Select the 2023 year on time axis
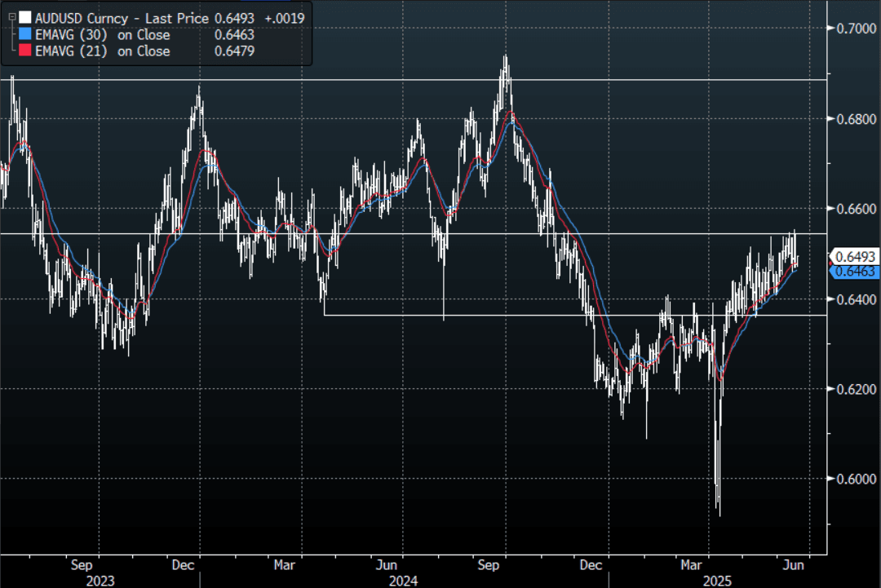The height and width of the screenshot is (588, 881). 100,580
